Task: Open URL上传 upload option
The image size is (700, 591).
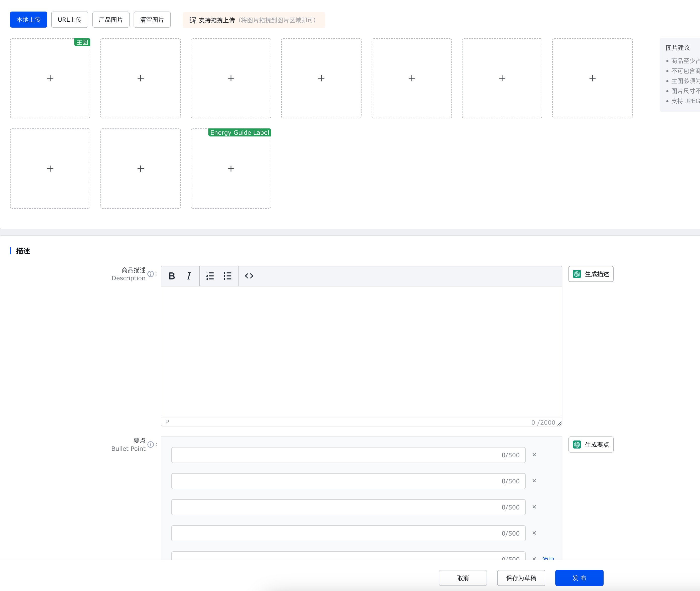Action: (x=70, y=20)
